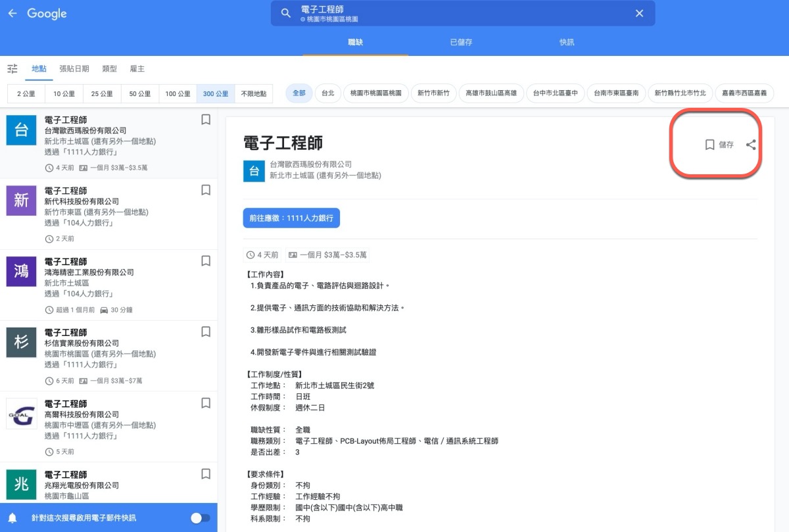Screen dimensions: 789x532
Task: Filter by 台北 location chip
Action: coord(327,93)
